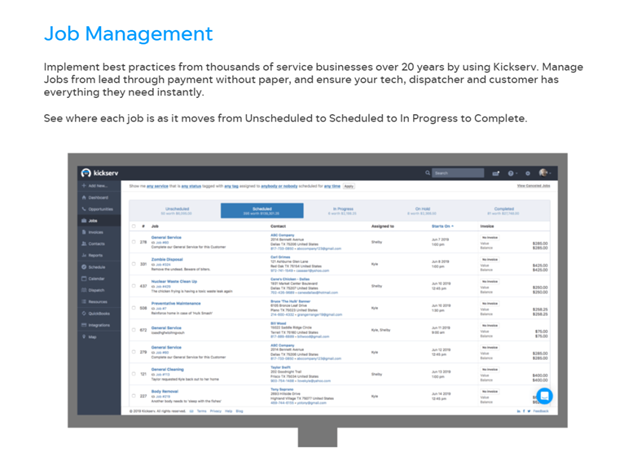Check the Zombie Disposal row checkbox
Image resolution: width=624 pixels, height=457 pixels.
(134, 264)
